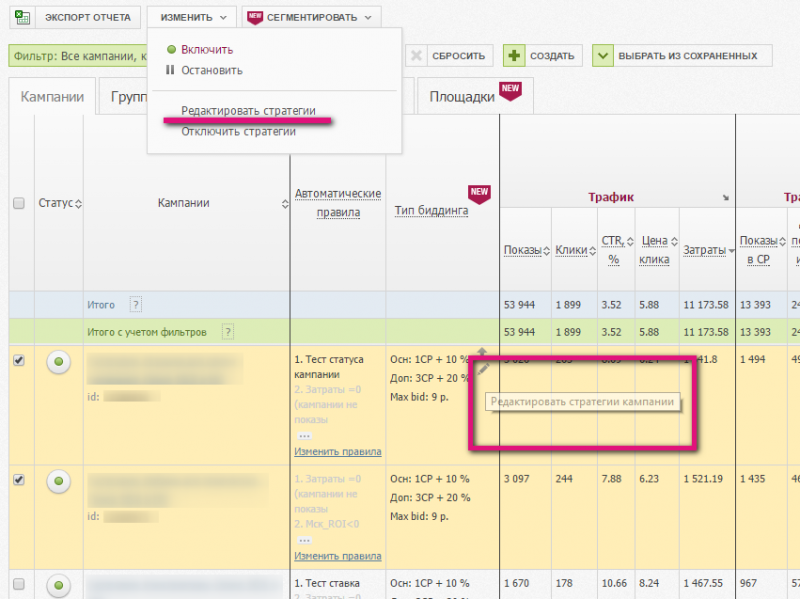Click Изменить правила link in first campaign
800x599 pixels.
[337, 452]
